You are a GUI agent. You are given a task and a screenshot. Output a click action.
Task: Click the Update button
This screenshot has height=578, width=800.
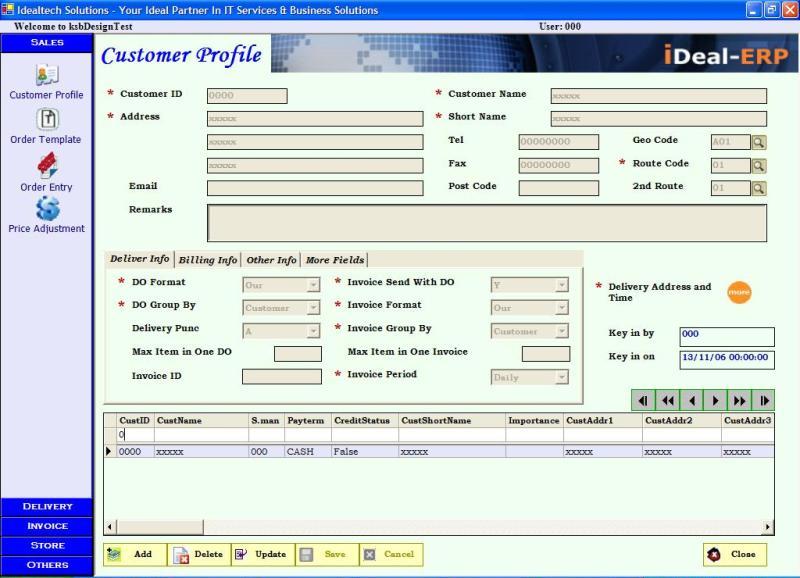(263, 555)
